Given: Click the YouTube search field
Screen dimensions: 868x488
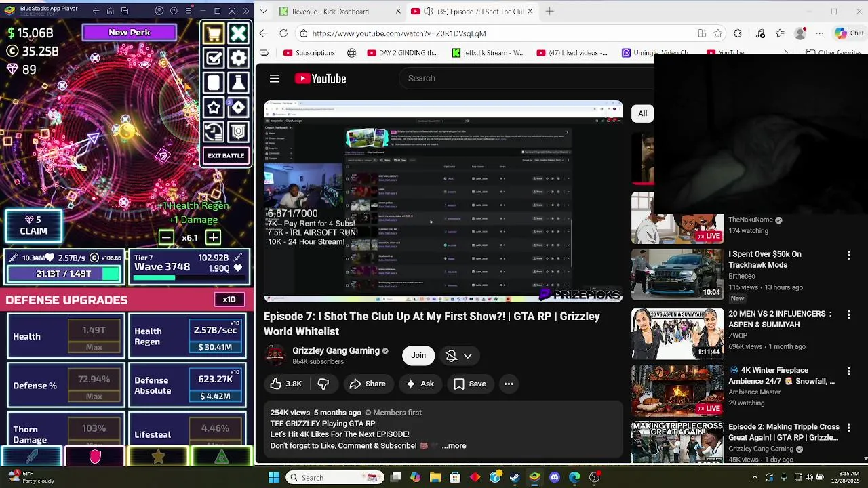Looking at the screenshot, I should pyautogui.click(x=526, y=78).
